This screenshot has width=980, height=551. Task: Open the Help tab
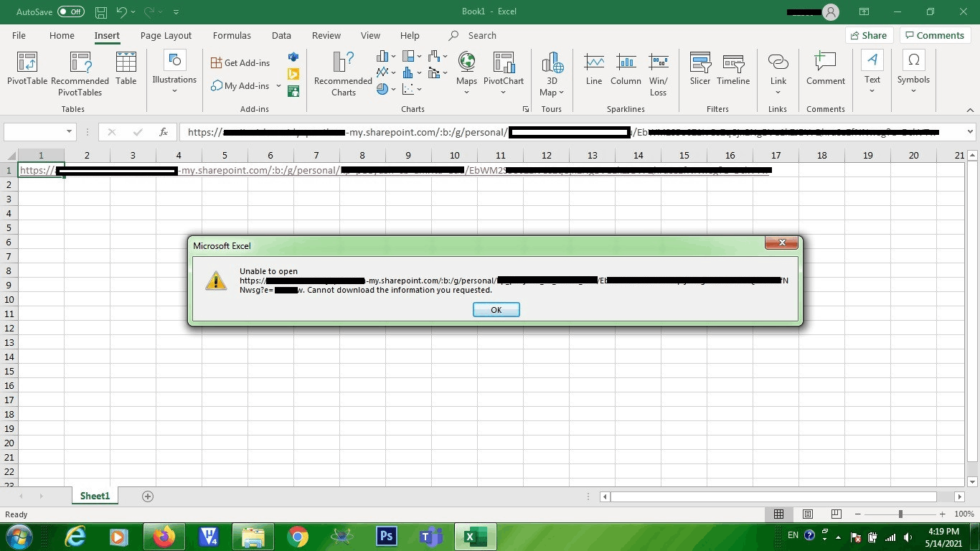tap(410, 35)
